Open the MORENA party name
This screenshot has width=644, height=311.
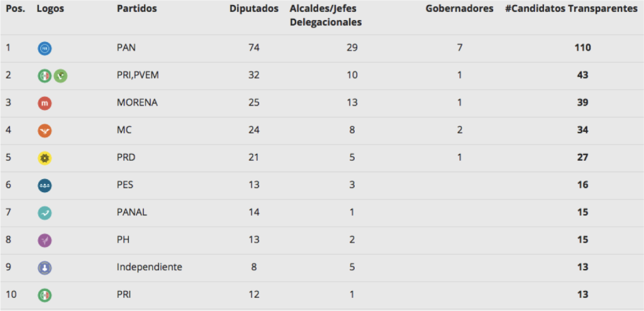coord(137,102)
